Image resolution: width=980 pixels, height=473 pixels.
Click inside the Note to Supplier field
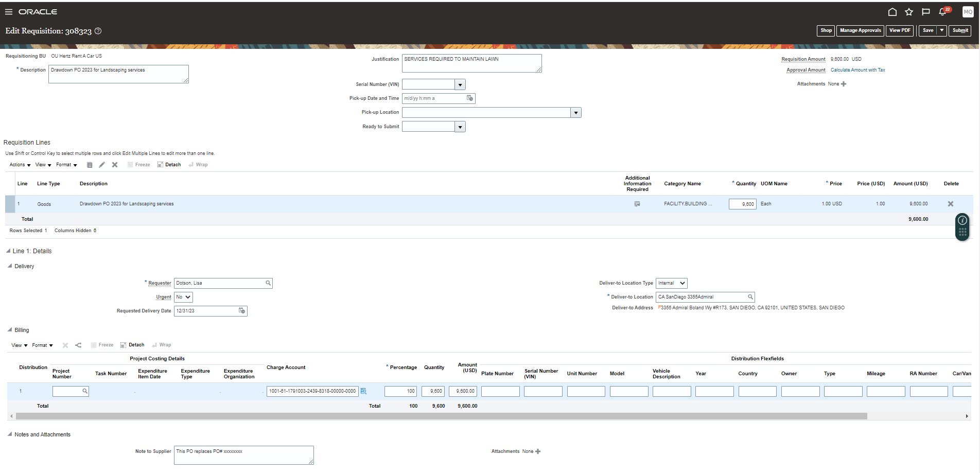tap(243, 454)
